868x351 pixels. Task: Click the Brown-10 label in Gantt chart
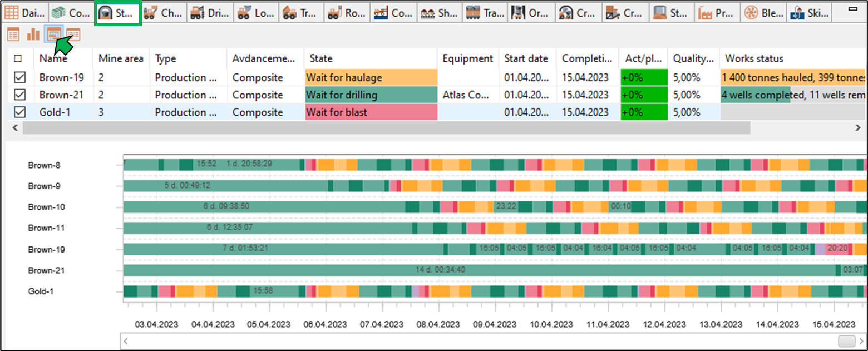tap(47, 207)
